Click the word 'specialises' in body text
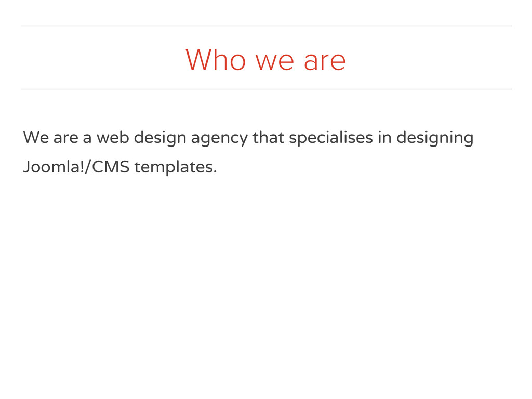Viewport: 532px width, 399px height. pos(331,138)
